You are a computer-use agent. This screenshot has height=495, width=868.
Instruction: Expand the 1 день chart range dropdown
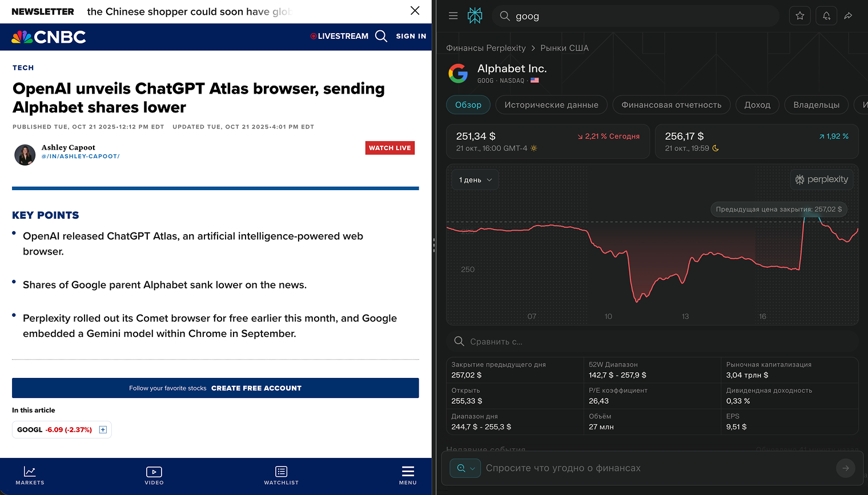[x=475, y=180]
